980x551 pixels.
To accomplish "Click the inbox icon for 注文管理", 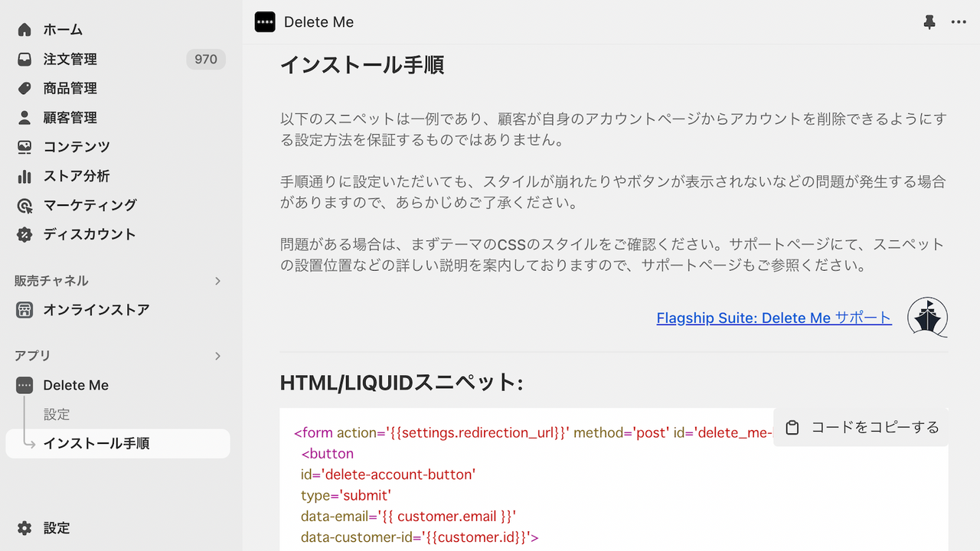I will 24,59.
